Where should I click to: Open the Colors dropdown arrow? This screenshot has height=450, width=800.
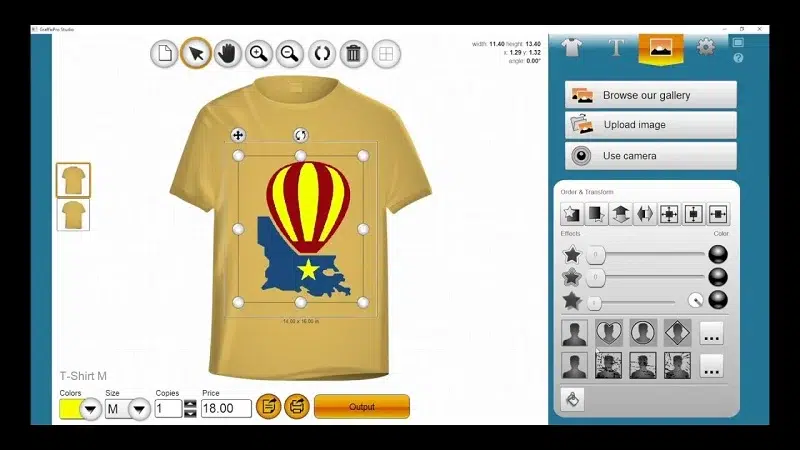tap(91, 409)
